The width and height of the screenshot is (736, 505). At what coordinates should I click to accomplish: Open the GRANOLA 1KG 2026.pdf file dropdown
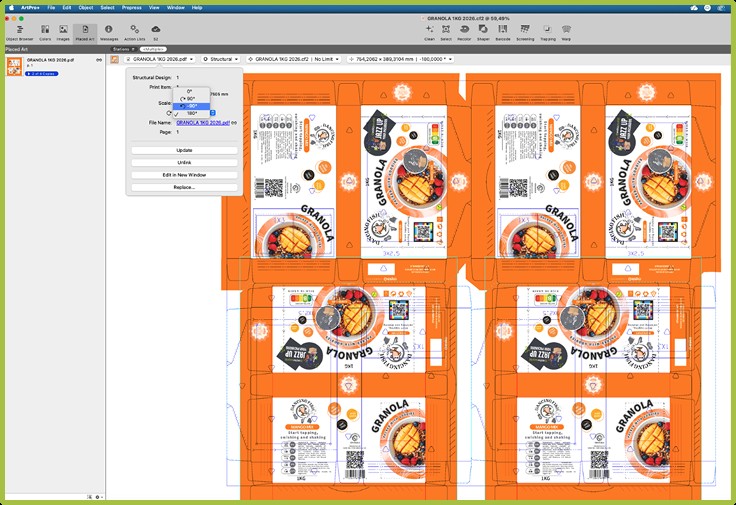coord(160,59)
